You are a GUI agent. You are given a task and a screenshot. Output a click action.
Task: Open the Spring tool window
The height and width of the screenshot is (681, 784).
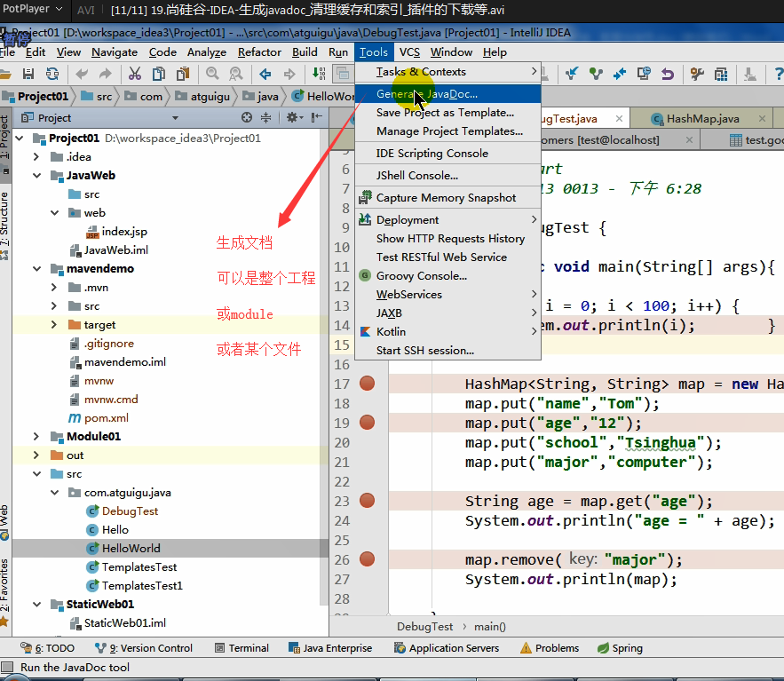pyautogui.click(x=620, y=648)
